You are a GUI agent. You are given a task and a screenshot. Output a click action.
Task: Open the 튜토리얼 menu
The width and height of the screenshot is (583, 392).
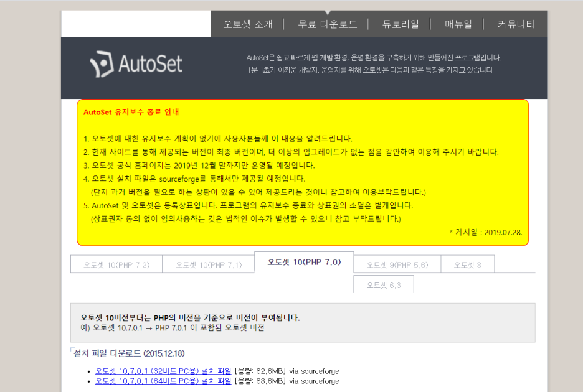401,24
